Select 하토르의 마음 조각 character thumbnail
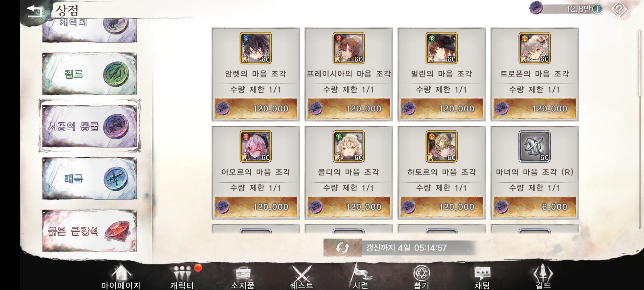This screenshot has height=290, width=644. click(x=441, y=147)
